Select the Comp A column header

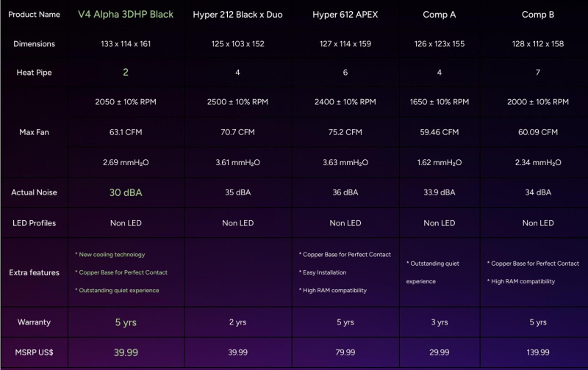tap(439, 15)
